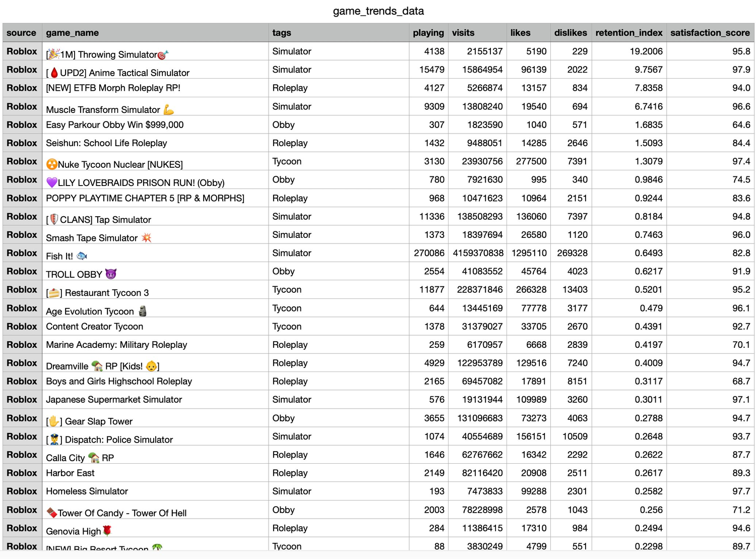
Task: Click the Homeless Simulator cell
Action: coord(155,491)
